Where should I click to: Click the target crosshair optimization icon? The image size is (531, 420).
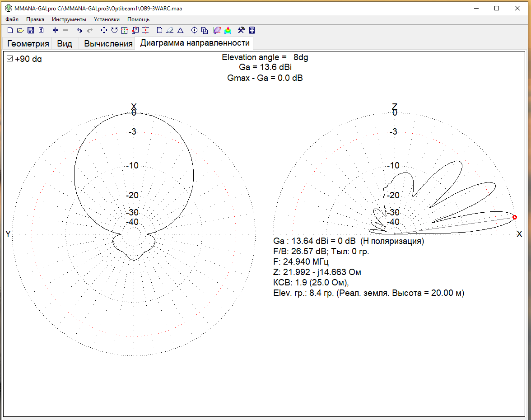coord(195,30)
